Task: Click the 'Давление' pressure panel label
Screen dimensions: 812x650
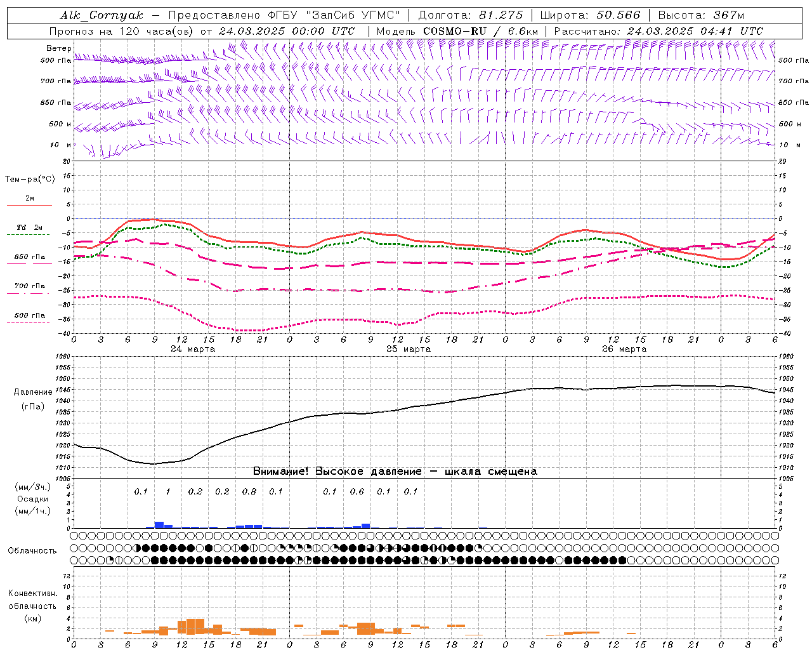Action: pos(33,392)
